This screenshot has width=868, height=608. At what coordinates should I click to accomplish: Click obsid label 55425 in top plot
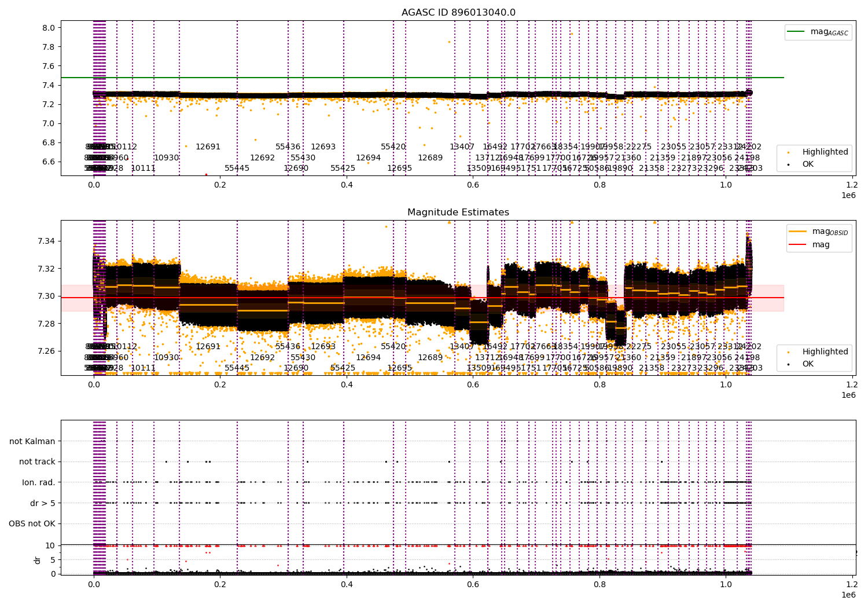(343, 169)
